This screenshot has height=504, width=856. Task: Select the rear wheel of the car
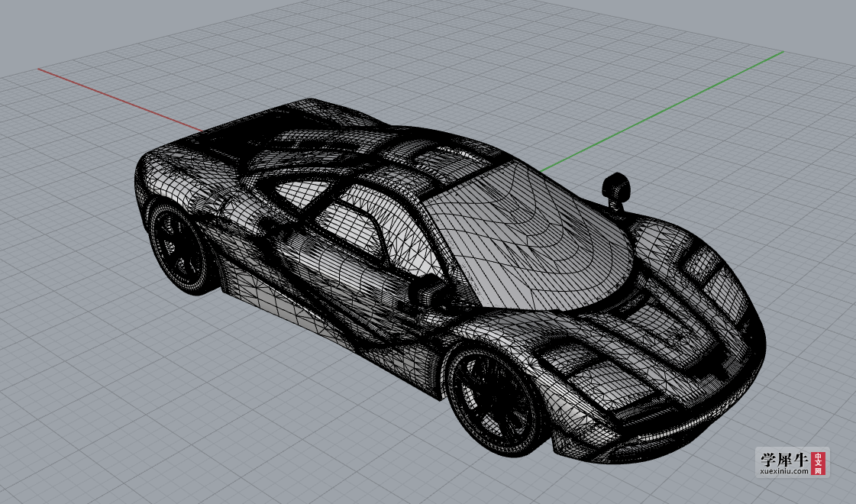177,248
